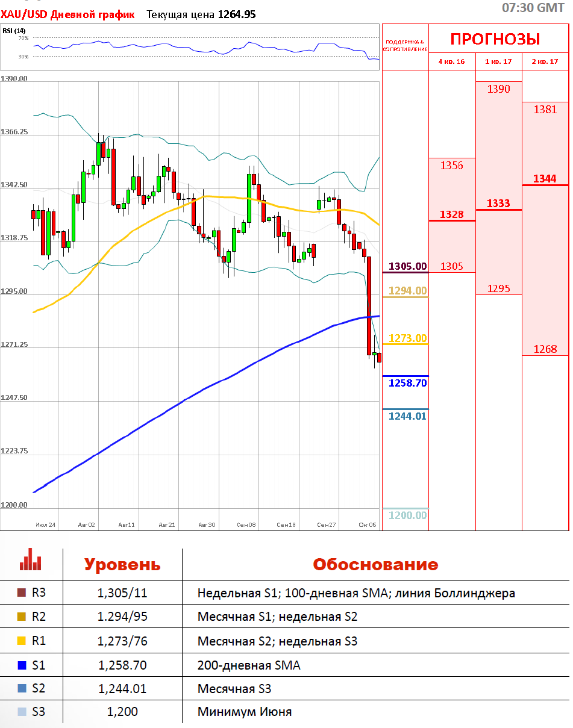Select the R2 gold color square
Viewport: 573px width, 728px height.
click(22, 617)
